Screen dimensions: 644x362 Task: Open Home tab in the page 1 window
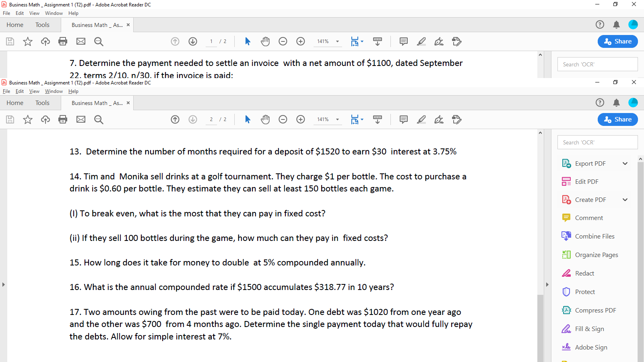pos(15,25)
